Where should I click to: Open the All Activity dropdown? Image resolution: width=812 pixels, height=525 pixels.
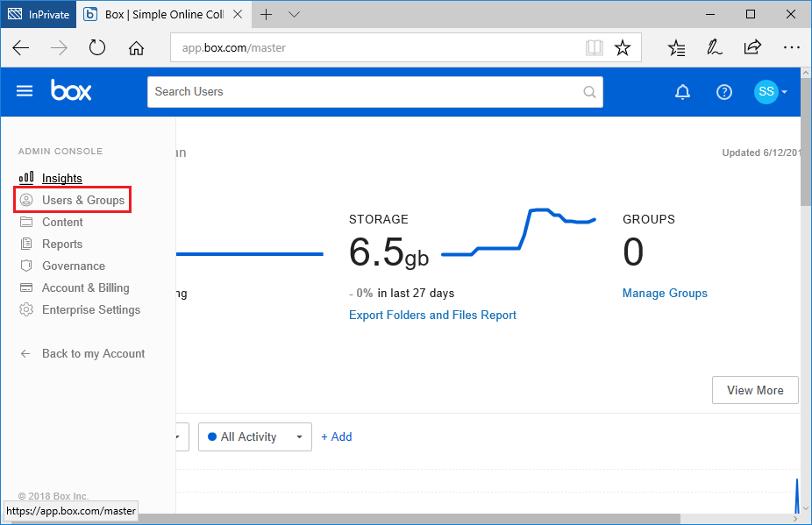(255, 436)
